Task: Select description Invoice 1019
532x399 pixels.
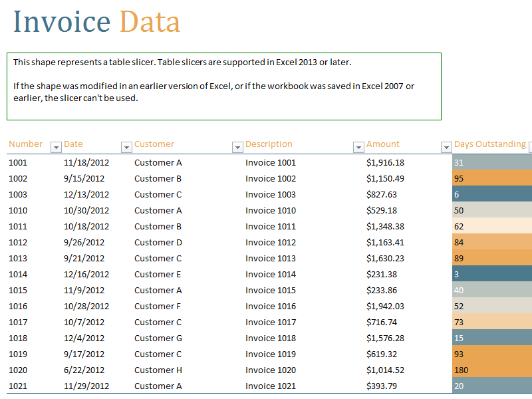Action: pyautogui.click(x=271, y=354)
